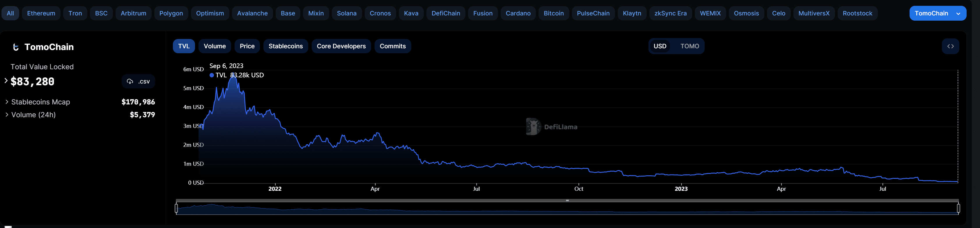Open the Arbitrum chain page
Image resolution: width=980 pixels, height=228 pixels.
tap(133, 13)
